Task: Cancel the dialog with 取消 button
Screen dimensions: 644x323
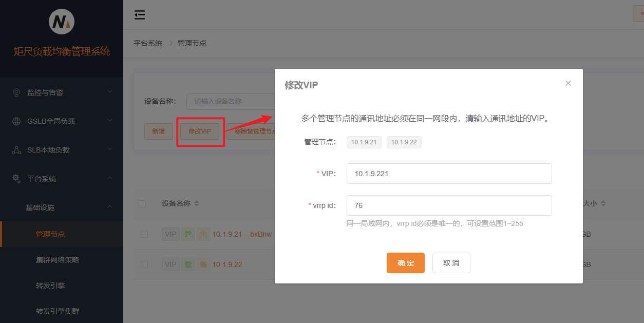Action: (451, 262)
